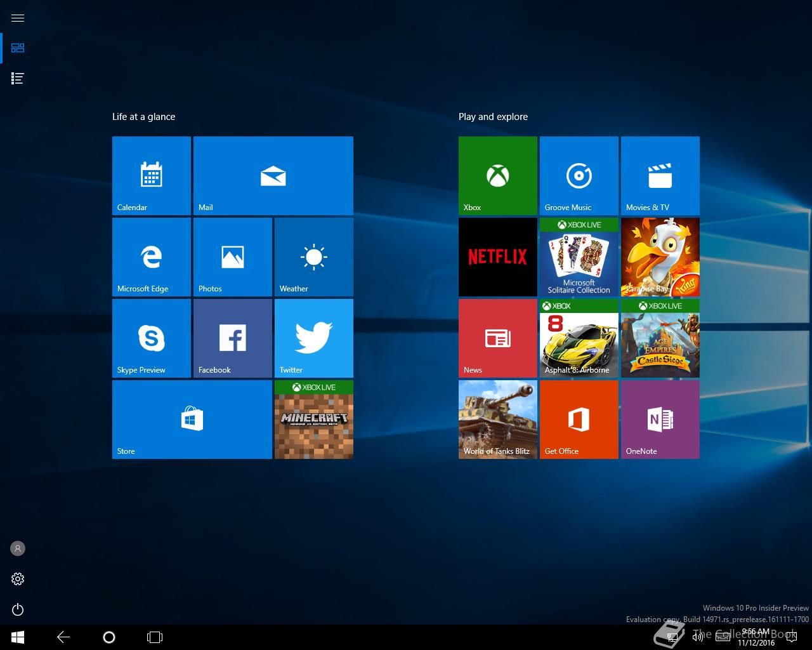Open the Mail tile
Image resolution: width=812 pixels, height=650 pixels.
pos(273,176)
